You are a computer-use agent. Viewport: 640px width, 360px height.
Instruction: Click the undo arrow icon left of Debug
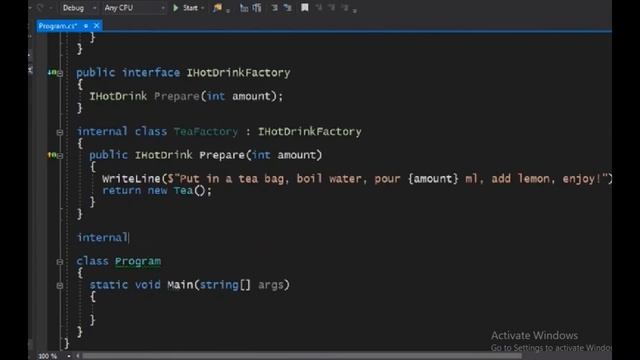click(x=40, y=8)
